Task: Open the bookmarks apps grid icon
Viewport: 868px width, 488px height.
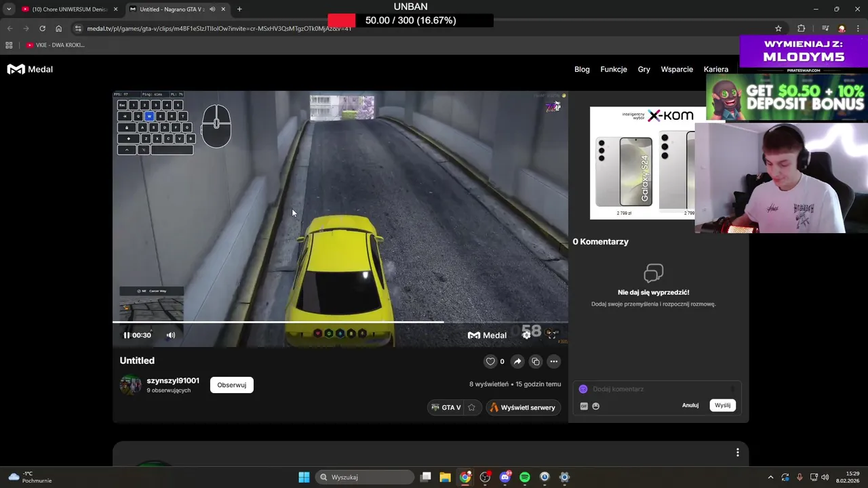Action: tap(9, 45)
